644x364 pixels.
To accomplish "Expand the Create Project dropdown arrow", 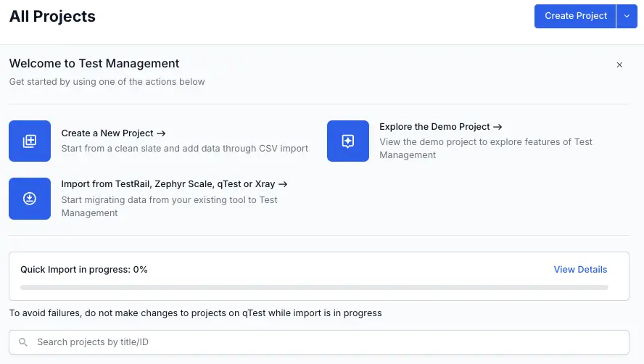I will (x=627, y=16).
